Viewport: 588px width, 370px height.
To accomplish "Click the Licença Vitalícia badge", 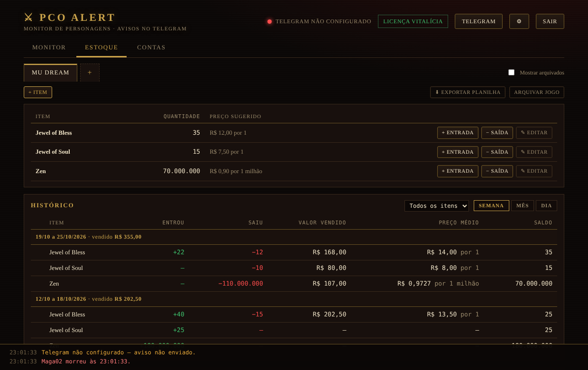I will tap(413, 21).
